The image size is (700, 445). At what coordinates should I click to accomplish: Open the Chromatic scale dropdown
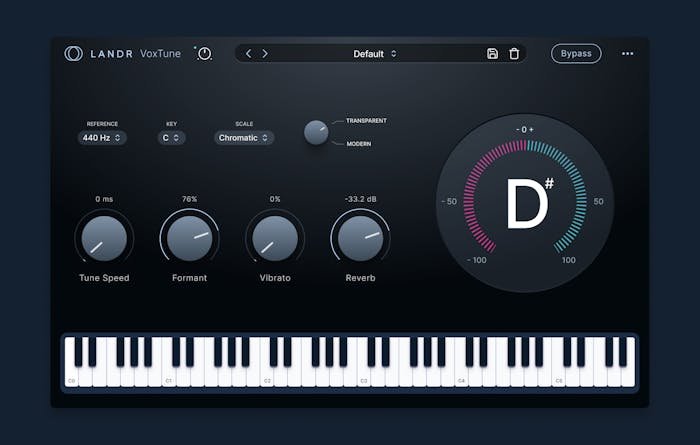[x=243, y=138]
